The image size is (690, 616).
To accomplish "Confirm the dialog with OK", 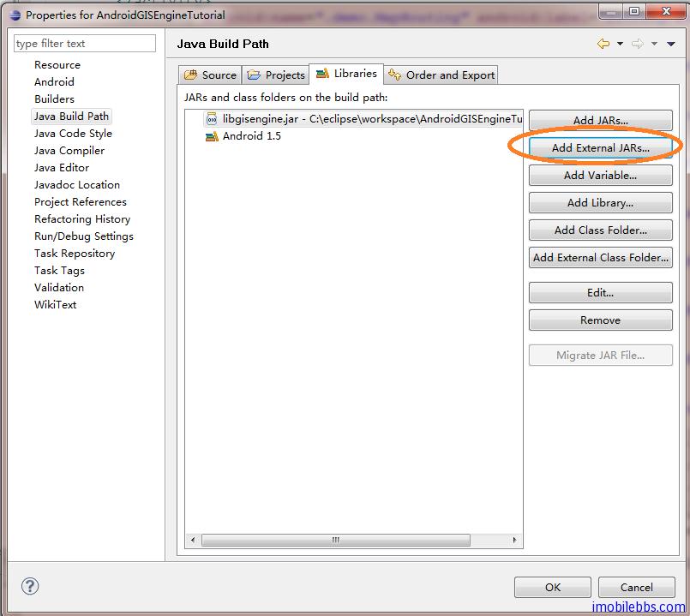I will [x=552, y=587].
